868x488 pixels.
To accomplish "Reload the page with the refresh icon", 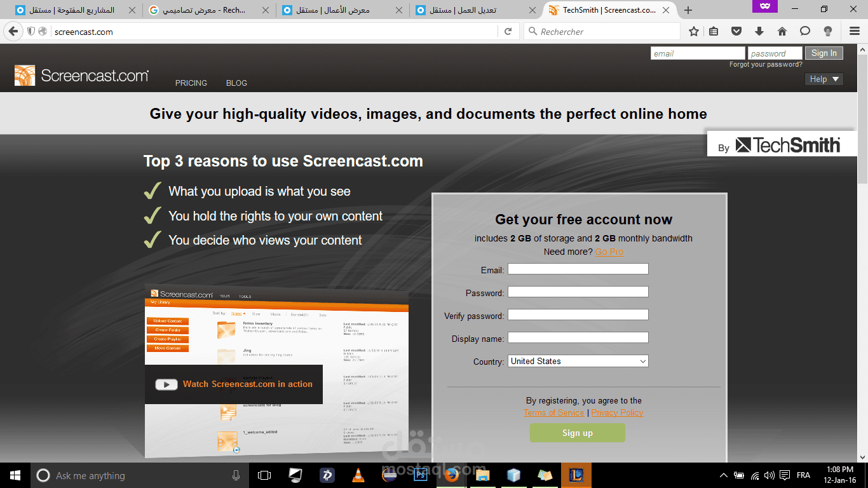I will point(508,31).
